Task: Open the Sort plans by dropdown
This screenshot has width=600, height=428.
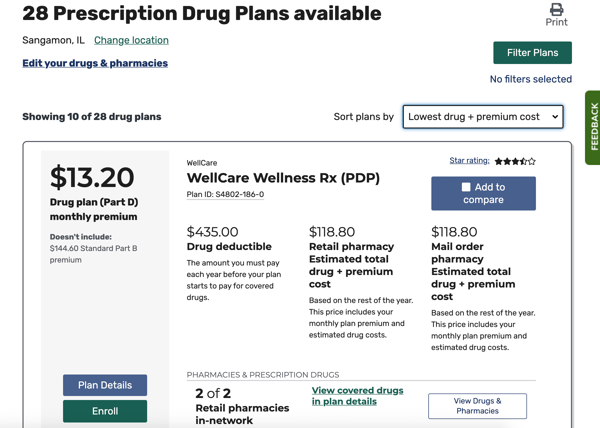Action: point(483,117)
